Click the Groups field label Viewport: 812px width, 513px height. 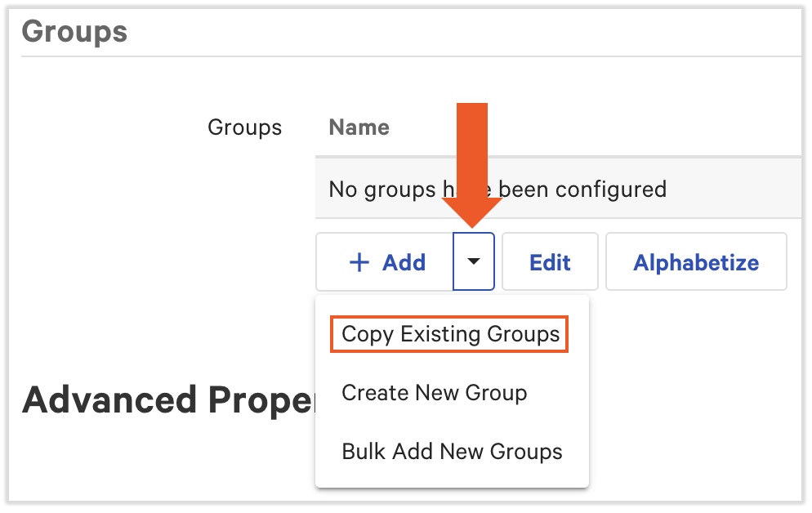pos(244,127)
